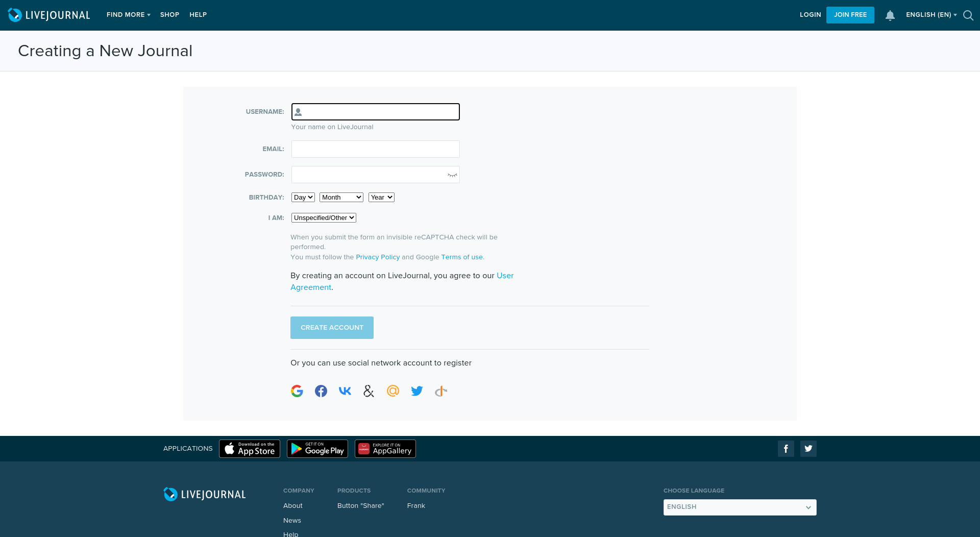Viewport: 980px width, 537px height.
Task: Focus the Email input field
Action: 376,149
